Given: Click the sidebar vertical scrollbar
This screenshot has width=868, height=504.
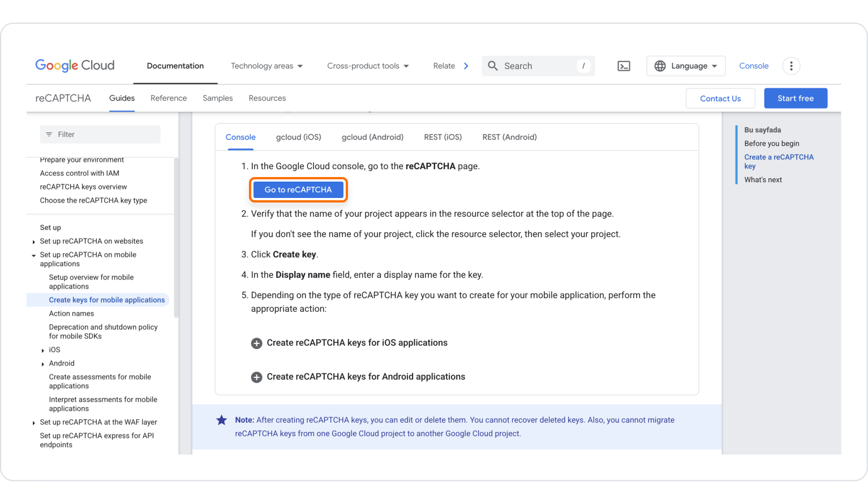Looking at the screenshot, I should tap(176, 238).
